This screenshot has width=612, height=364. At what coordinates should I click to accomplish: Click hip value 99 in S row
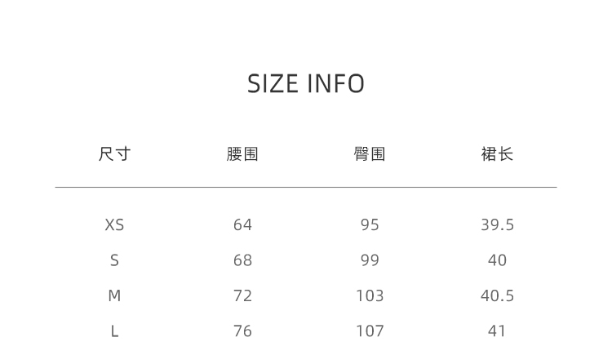click(x=370, y=260)
